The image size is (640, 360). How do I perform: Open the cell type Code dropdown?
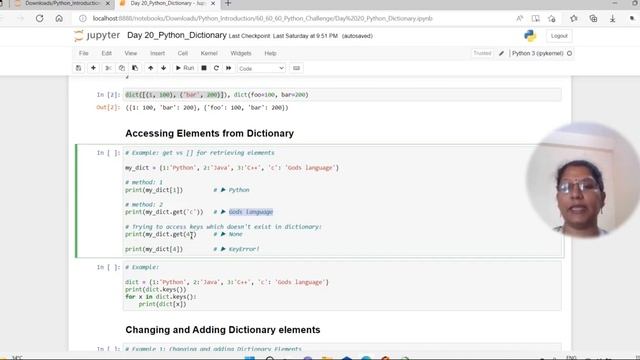click(x=261, y=69)
